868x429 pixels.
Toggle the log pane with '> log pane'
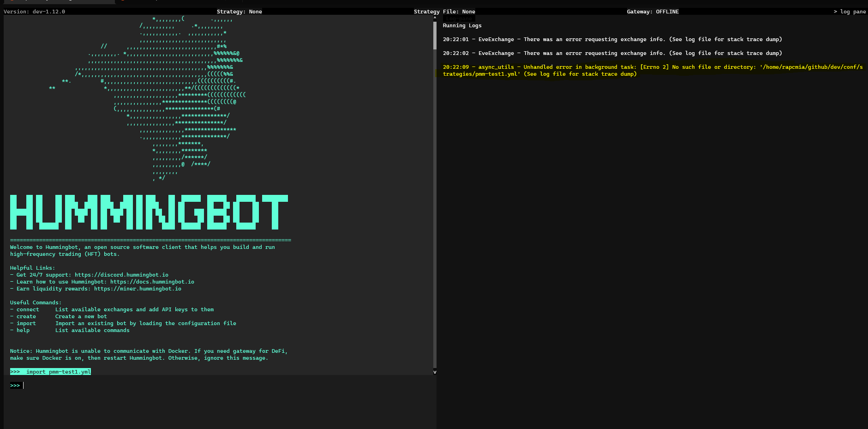pyautogui.click(x=850, y=12)
